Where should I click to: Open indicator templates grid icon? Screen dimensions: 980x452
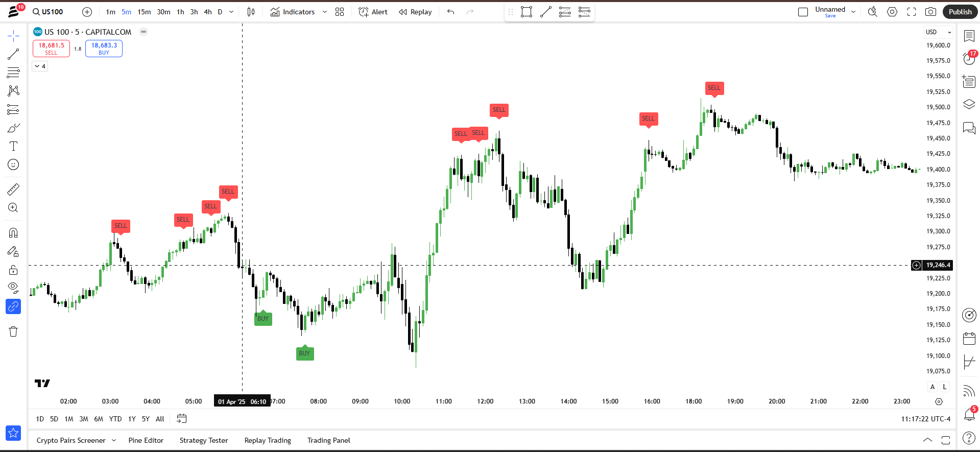pyautogui.click(x=340, y=12)
